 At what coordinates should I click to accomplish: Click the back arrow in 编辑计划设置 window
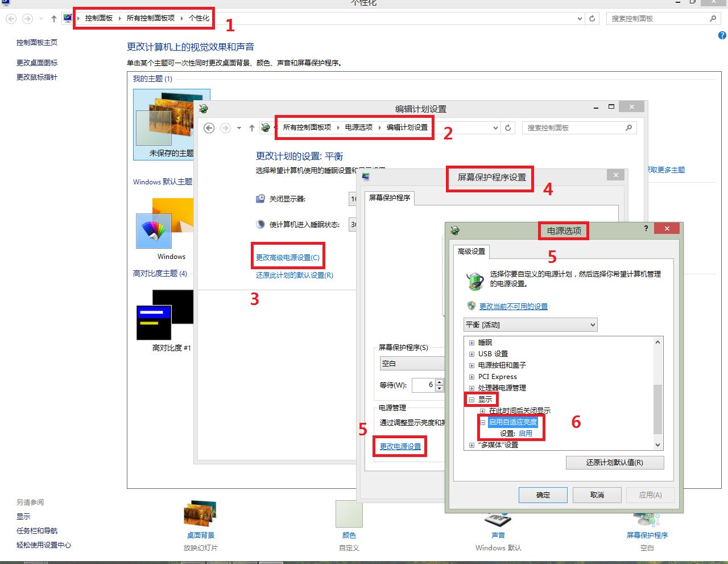(209, 127)
